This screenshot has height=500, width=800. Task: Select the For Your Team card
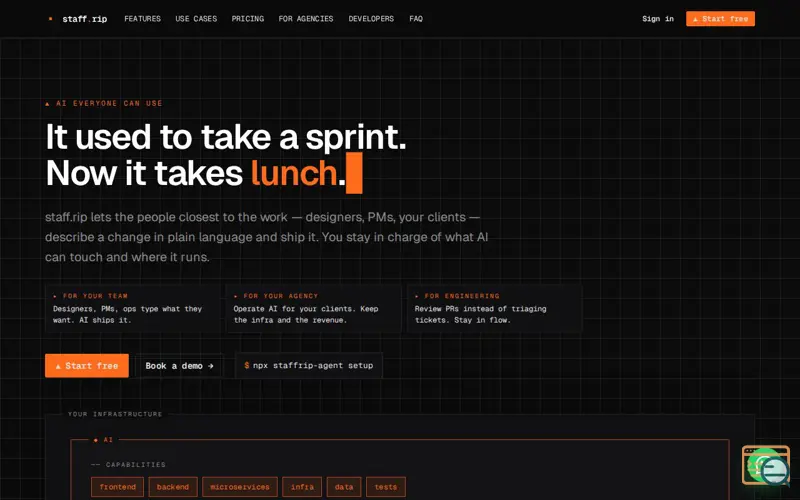[x=133, y=309]
